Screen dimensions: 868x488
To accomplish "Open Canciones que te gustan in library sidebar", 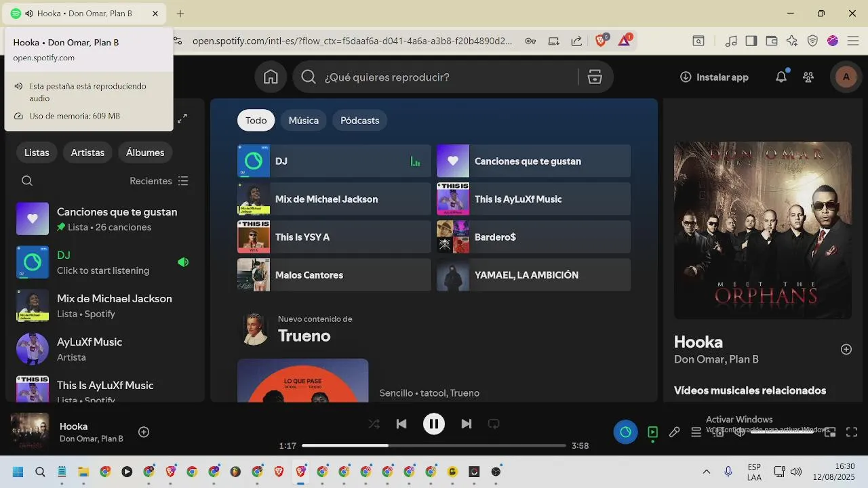I will pos(104,219).
